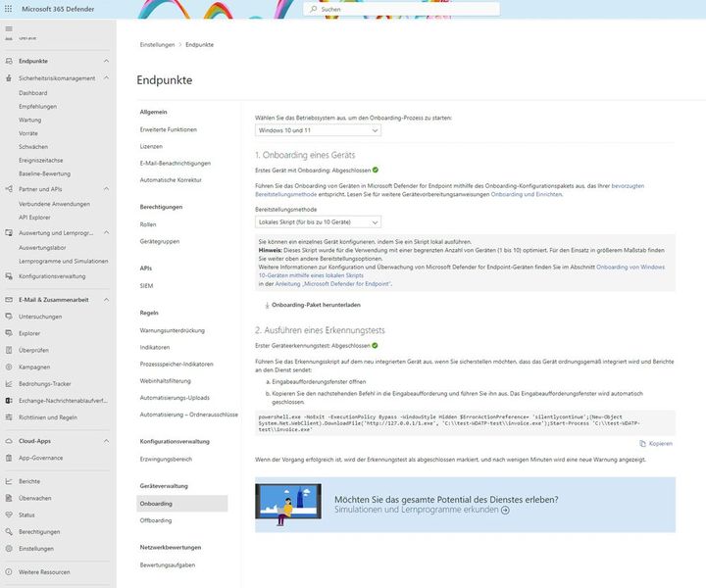The width and height of the screenshot is (706, 588).
Task: Open Schwachen in the sidebar
Action: pos(33,147)
